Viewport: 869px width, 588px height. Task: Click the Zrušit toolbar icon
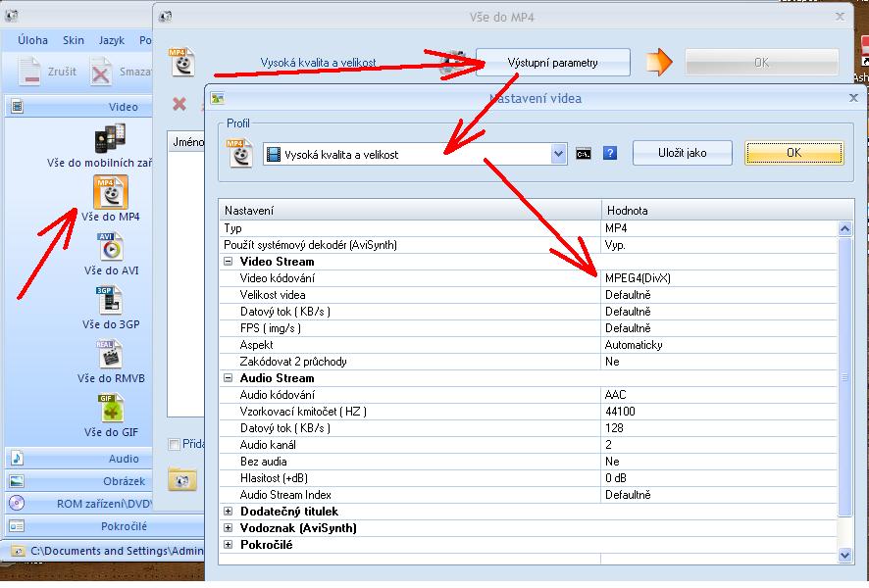(28, 72)
